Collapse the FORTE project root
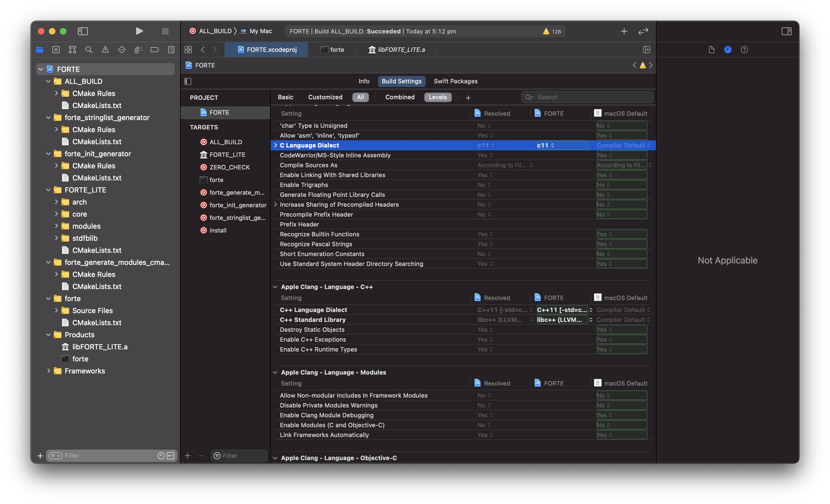Viewport: 830px width, 504px height. click(41, 69)
